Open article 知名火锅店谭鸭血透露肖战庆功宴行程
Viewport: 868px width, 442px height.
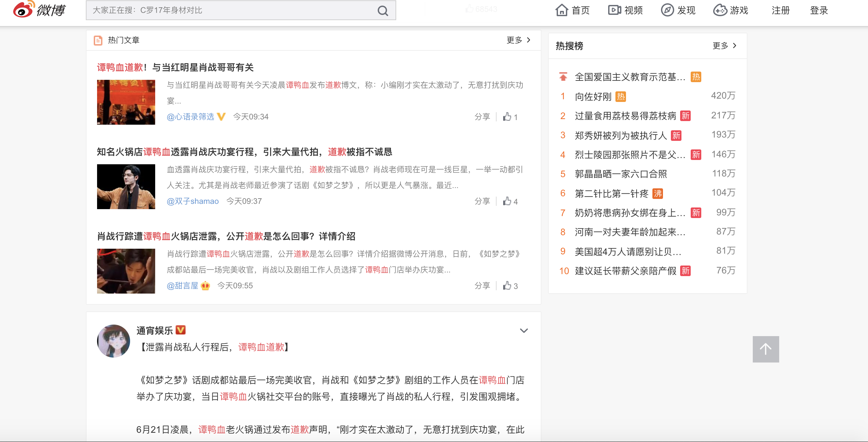coord(245,152)
